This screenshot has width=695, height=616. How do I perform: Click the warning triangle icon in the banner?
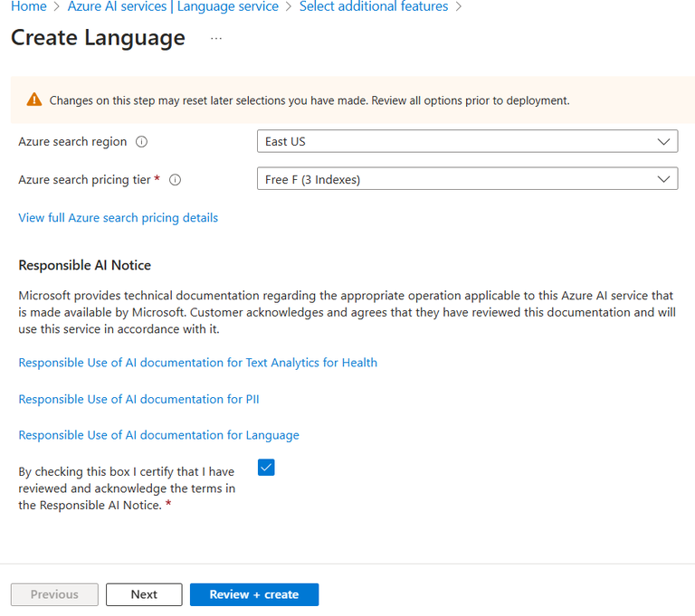pyautogui.click(x=34, y=100)
